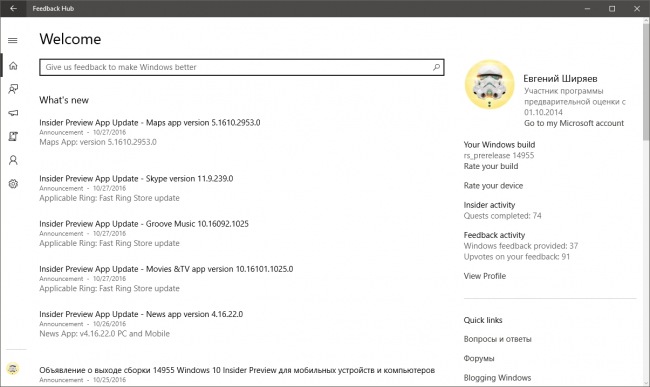
Task: Open the Settings gear icon
Action: pyautogui.click(x=13, y=184)
